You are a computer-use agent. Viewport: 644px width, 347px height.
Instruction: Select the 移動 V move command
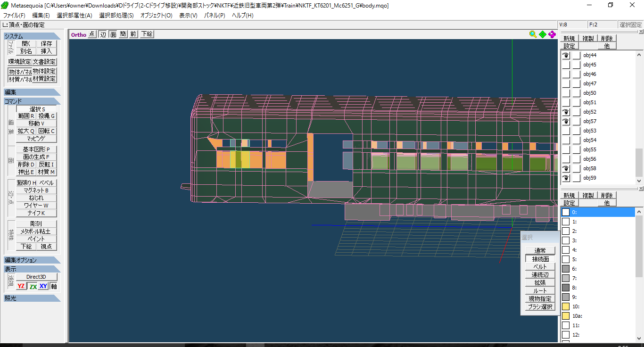click(37, 124)
